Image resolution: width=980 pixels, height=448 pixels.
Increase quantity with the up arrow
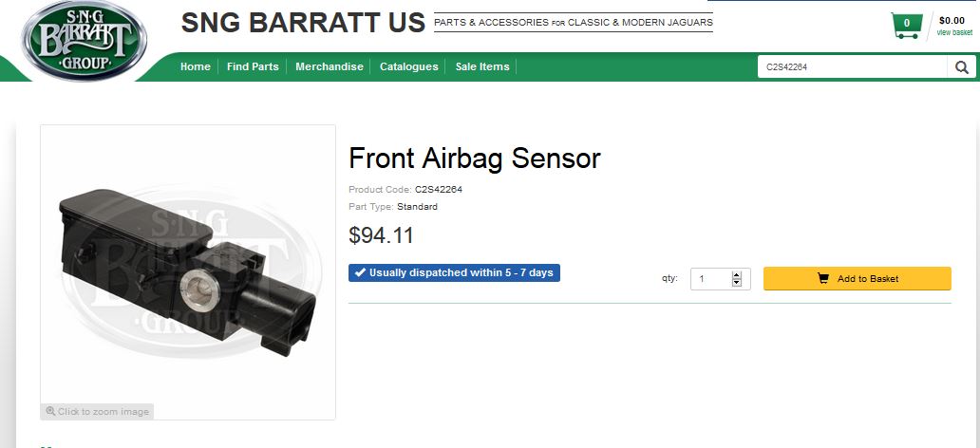(x=736, y=275)
